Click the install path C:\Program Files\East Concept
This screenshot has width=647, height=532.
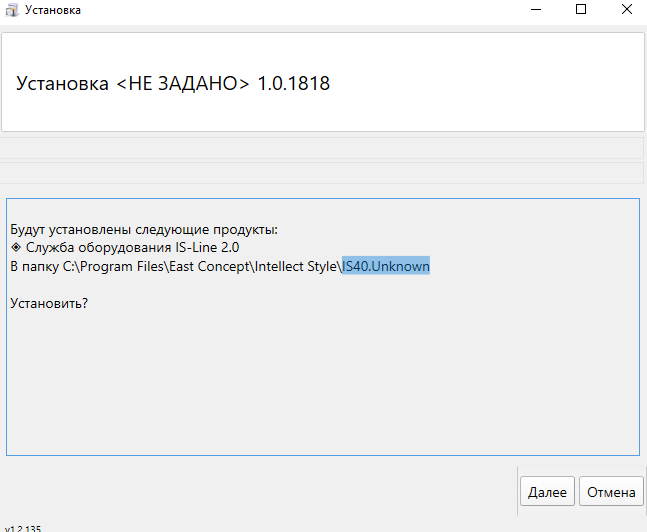pos(156,266)
